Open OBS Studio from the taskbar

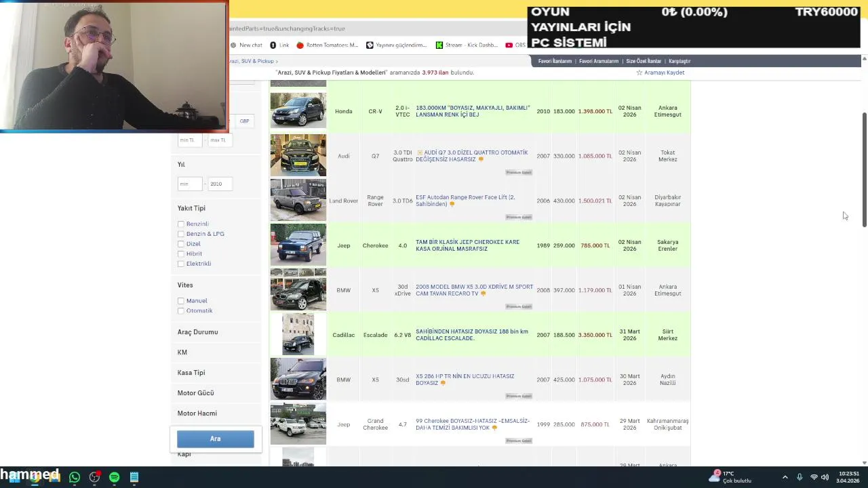(x=94, y=477)
